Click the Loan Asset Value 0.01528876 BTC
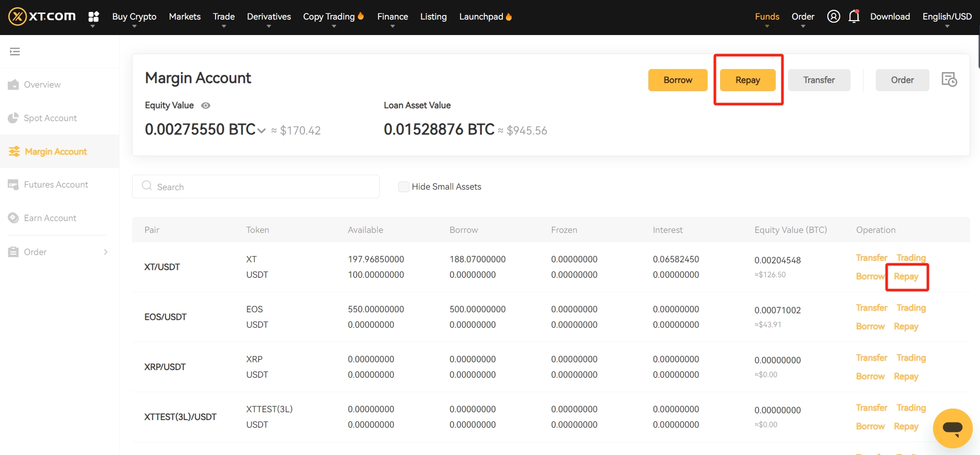980x455 pixels. [439, 129]
